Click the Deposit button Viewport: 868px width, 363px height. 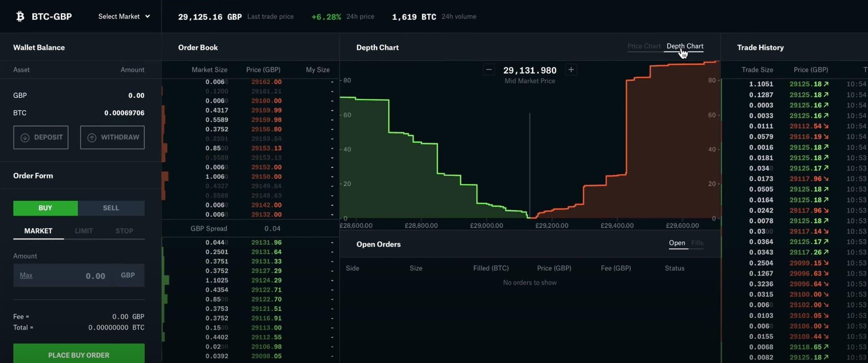(41, 137)
